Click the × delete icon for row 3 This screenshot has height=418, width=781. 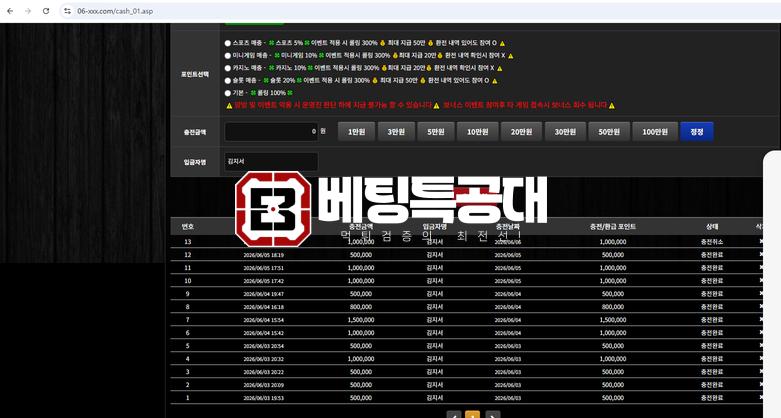point(761,371)
